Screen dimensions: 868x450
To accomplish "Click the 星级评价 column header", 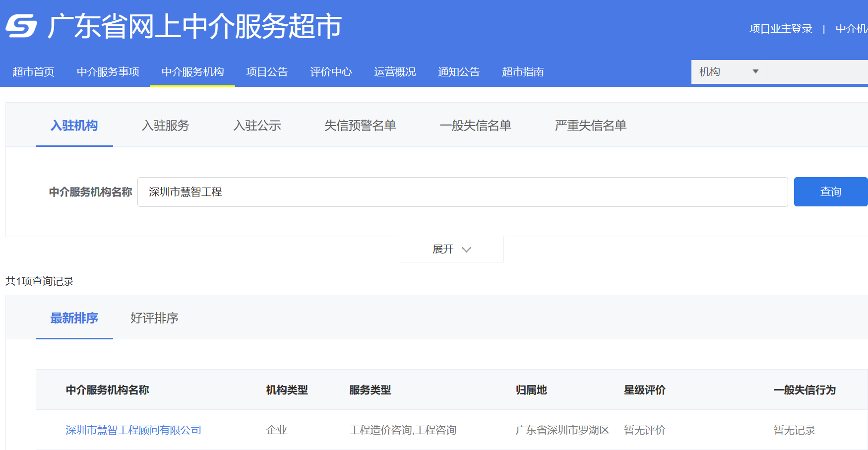I will (645, 390).
